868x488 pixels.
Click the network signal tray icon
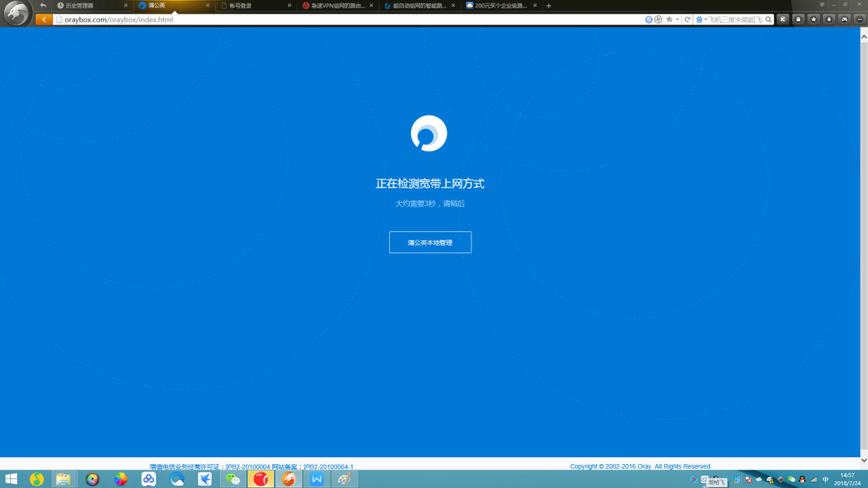tap(813, 480)
